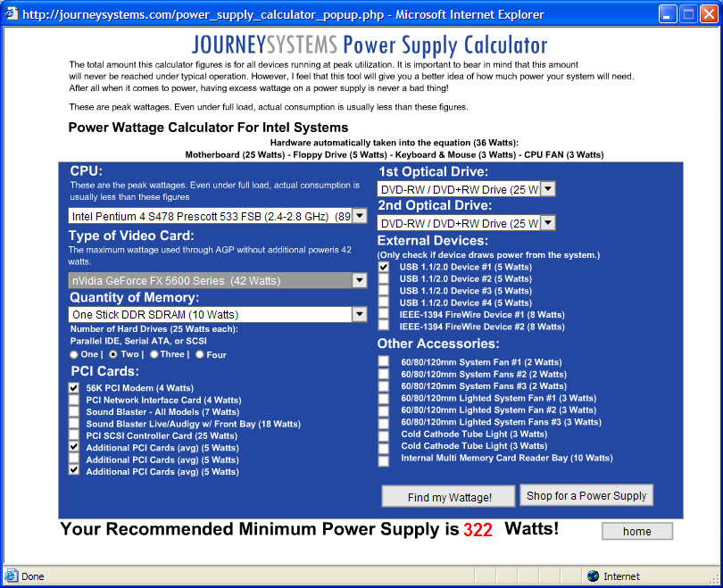The width and height of the screenshot is (723, 588).
Task: Check Internal Multi Memory Card Reader Bay
Action: (383, 460)
